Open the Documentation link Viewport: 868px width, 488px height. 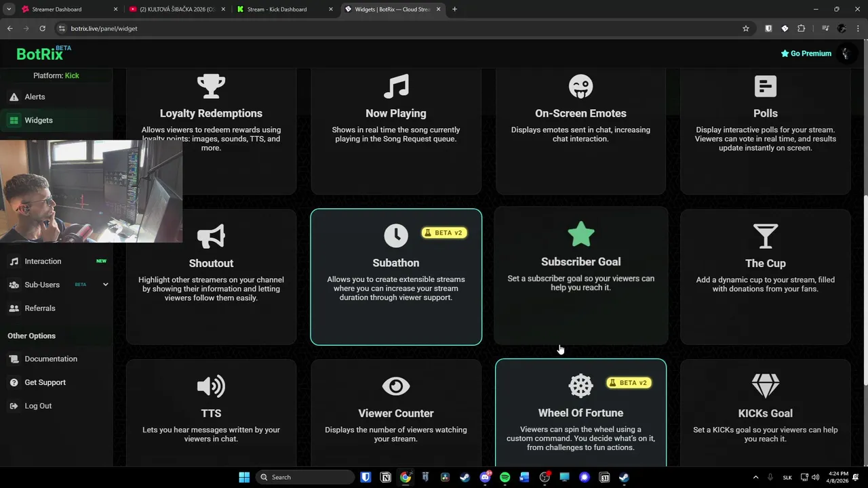(51, 359)
